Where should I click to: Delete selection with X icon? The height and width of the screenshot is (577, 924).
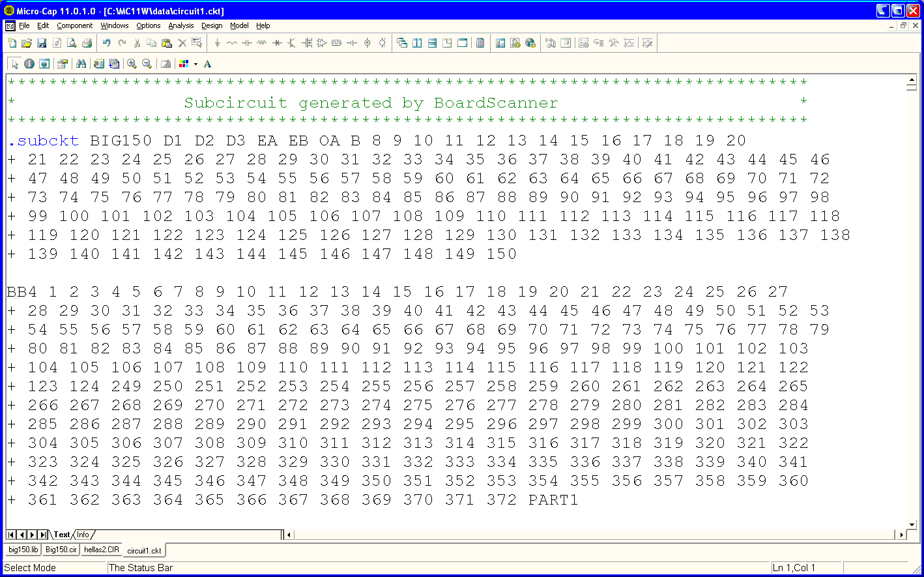tap(182, 43)
